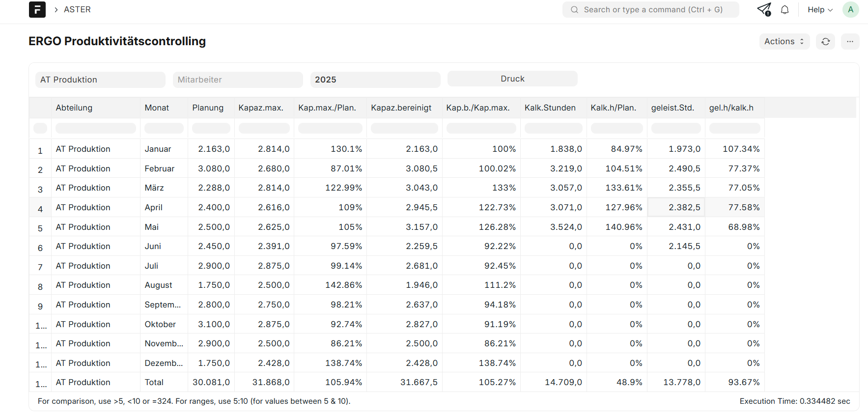Open the three-dot more options menu

point(850,42)
